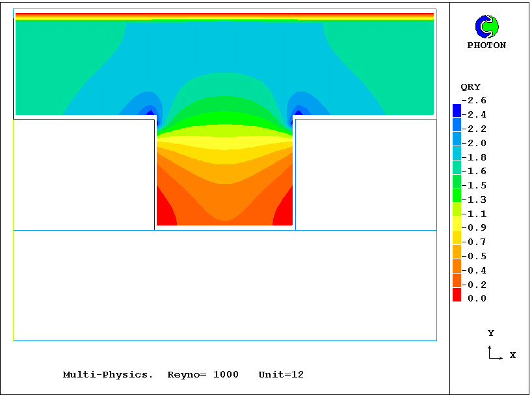Screen dimensions: 532x397
Task: Click the Multi-Physics caption text
Action: pos(108,375)
